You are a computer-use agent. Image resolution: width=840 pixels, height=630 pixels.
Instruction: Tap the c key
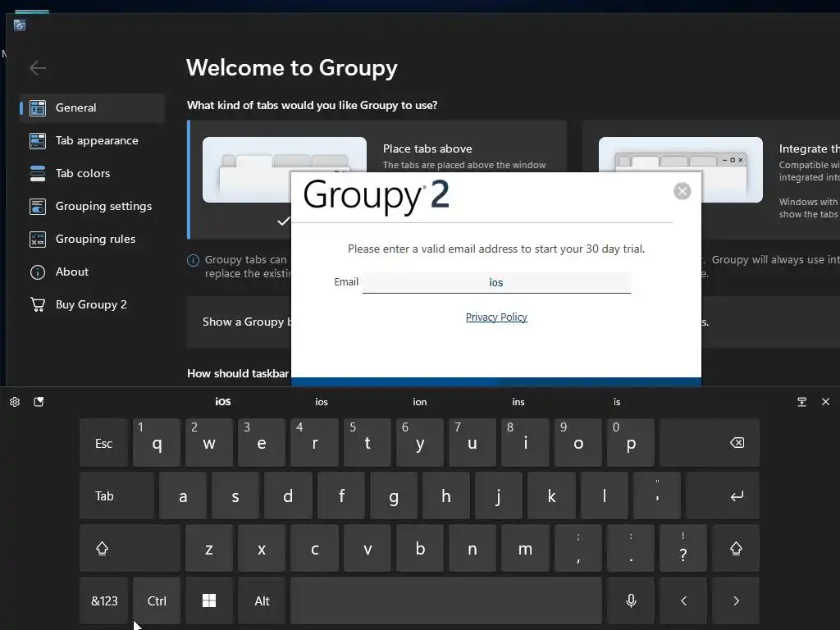pos(314,549)
